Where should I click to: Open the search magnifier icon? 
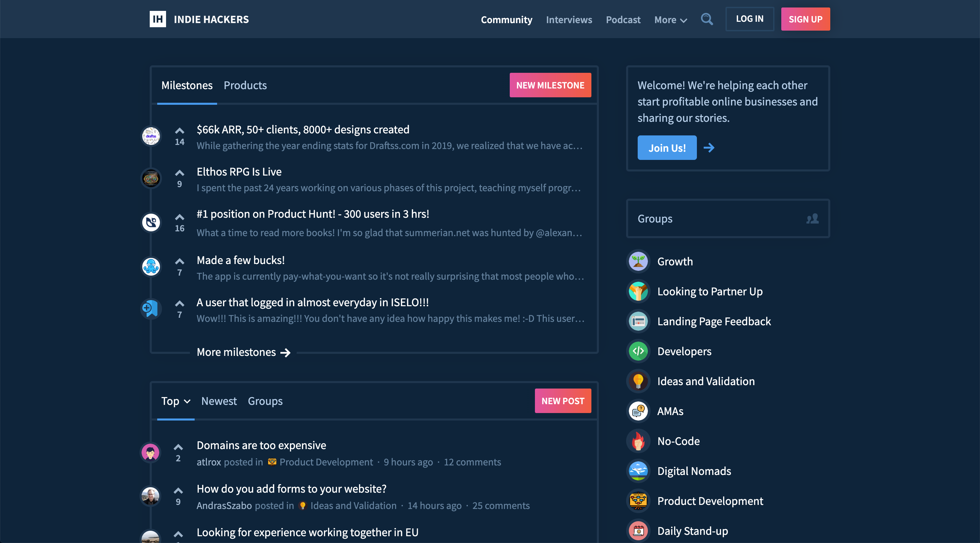click(x=706, y=19)
